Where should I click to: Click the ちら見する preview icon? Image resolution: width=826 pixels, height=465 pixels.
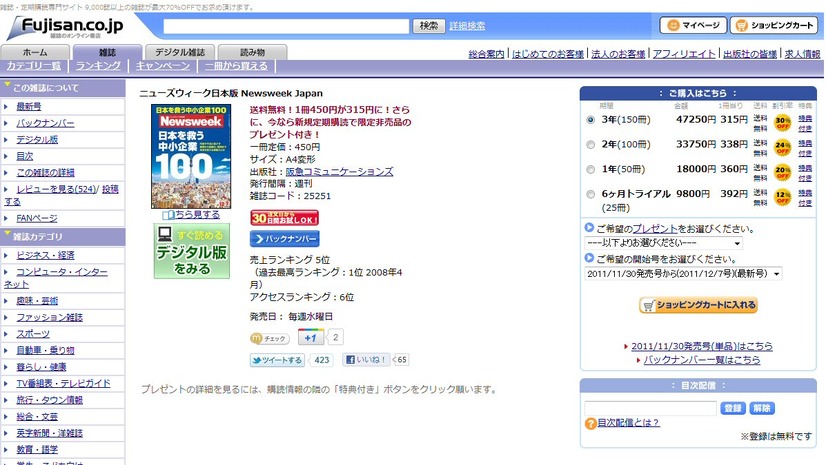pyautogui.click(x=168, y=215)
